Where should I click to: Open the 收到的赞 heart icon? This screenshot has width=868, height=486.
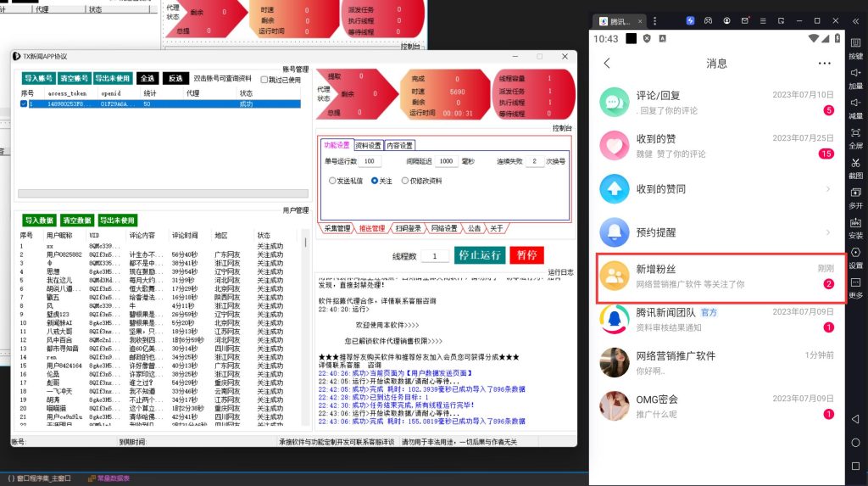[614, 146]
